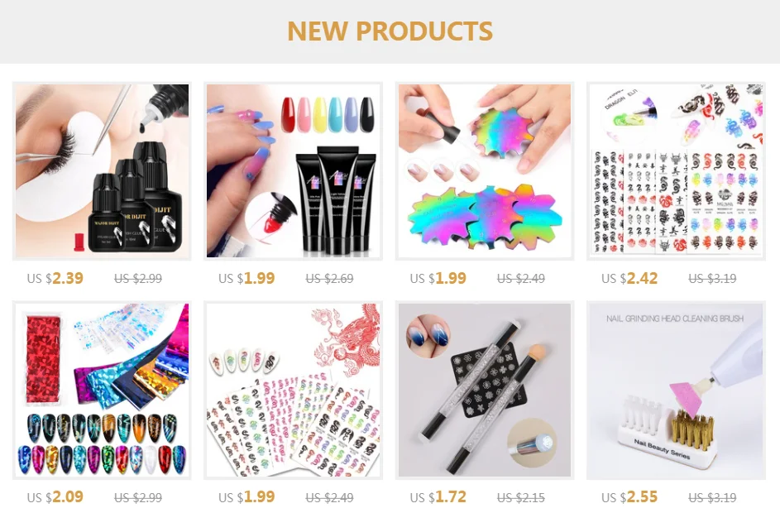Open the snake nail decal sheets product
This screenshot has width=780, height=532.
point(293,390)
